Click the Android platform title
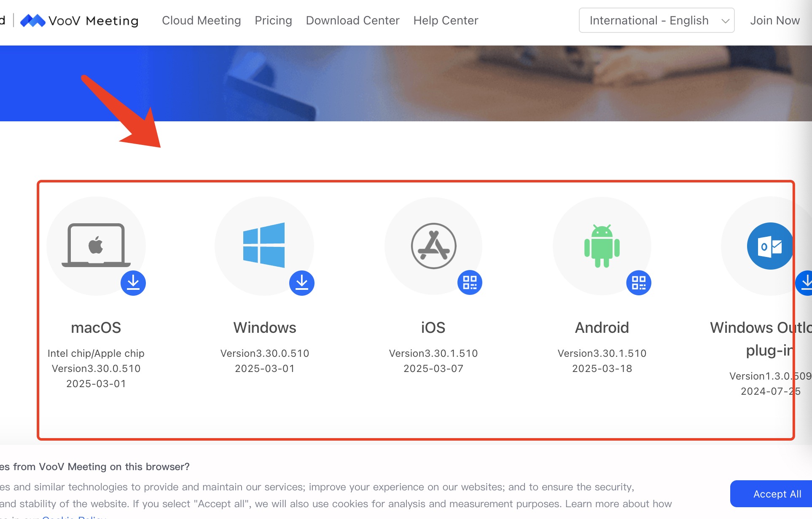 click(602, 328)
